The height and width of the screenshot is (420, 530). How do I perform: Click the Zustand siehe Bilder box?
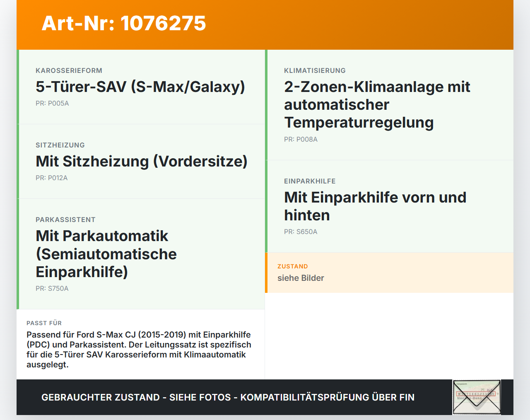389,273
